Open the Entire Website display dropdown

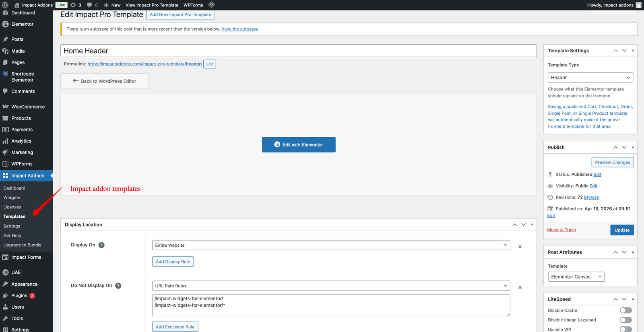tap(331, 245)
